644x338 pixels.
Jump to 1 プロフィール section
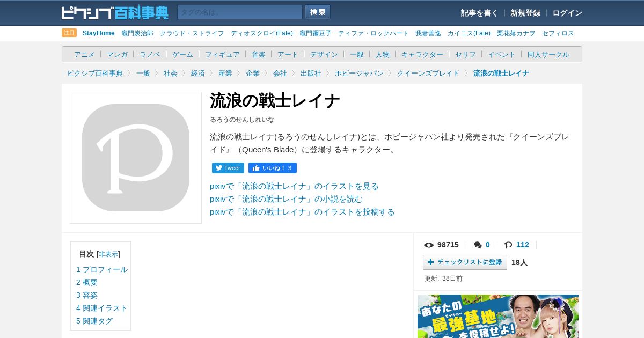pyautogui.click(x=102, y=269)
